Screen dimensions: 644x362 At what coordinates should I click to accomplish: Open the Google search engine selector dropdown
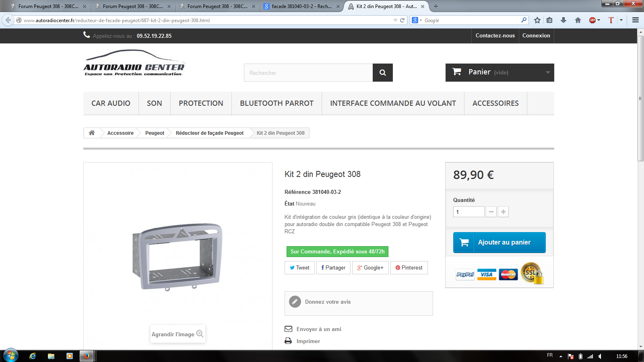417,20
